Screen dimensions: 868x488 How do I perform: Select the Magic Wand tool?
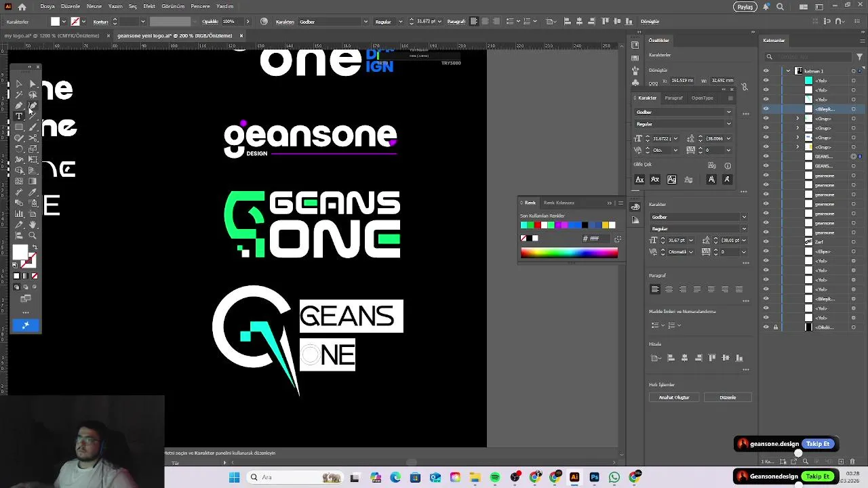(x=19, y=95)
